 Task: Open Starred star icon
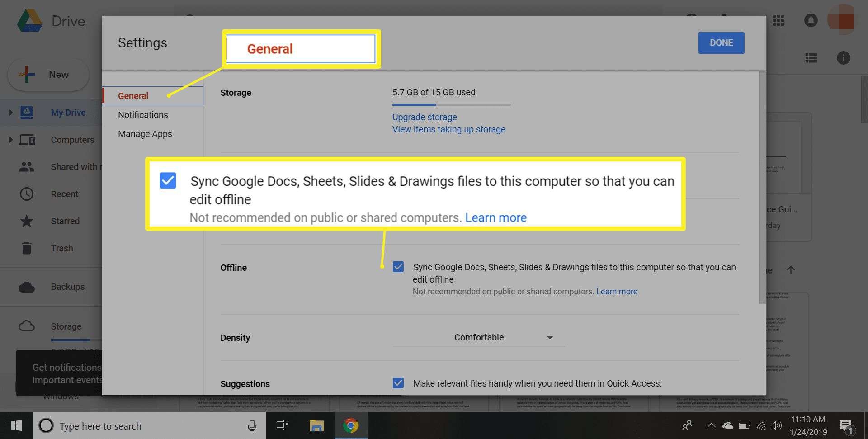click(x=27, y=221)
